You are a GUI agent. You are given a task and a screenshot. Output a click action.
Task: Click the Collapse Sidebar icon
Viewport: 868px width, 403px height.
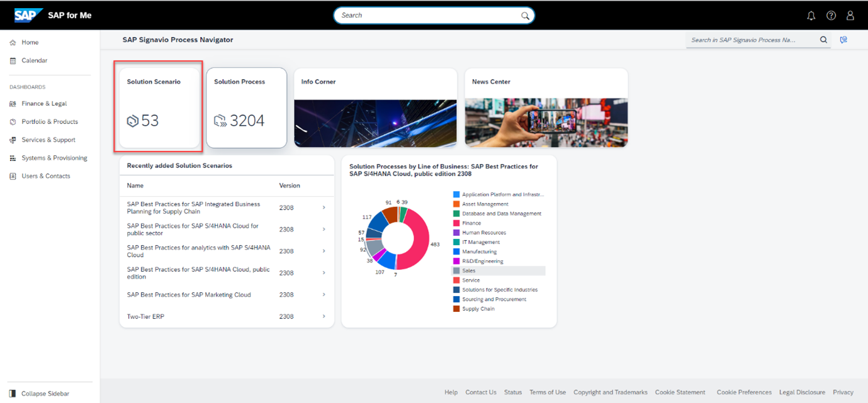(x=13, y=394)
